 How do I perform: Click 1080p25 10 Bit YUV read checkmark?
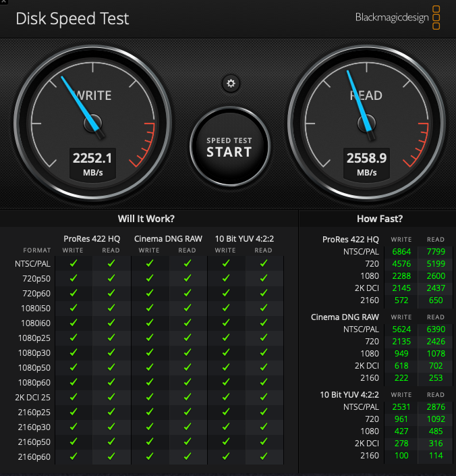(x=264, y=338)
